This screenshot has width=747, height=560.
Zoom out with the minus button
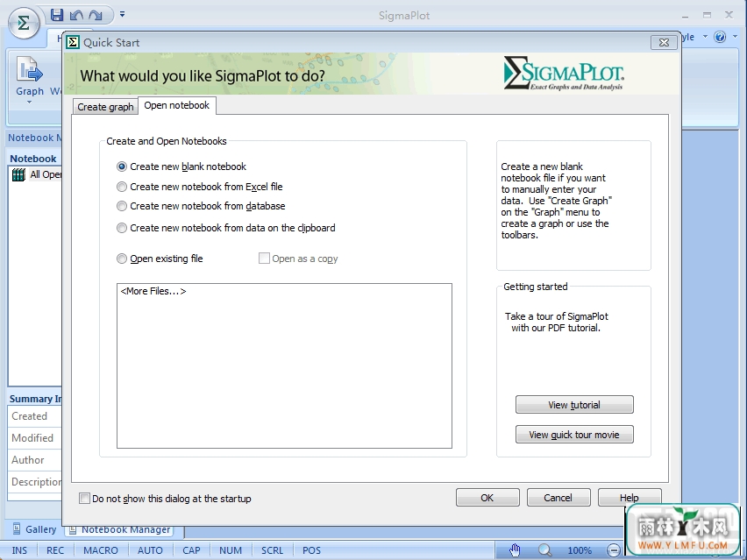[x=614, y=550]
